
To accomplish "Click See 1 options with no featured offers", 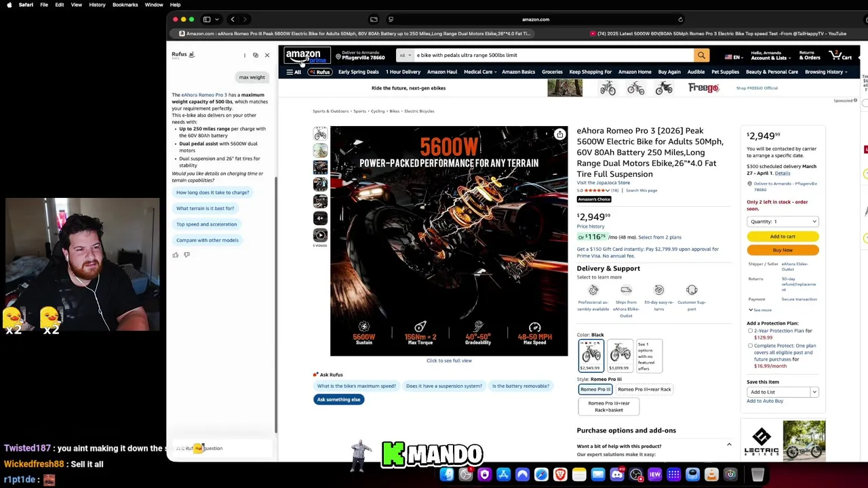I will [648, 355].
